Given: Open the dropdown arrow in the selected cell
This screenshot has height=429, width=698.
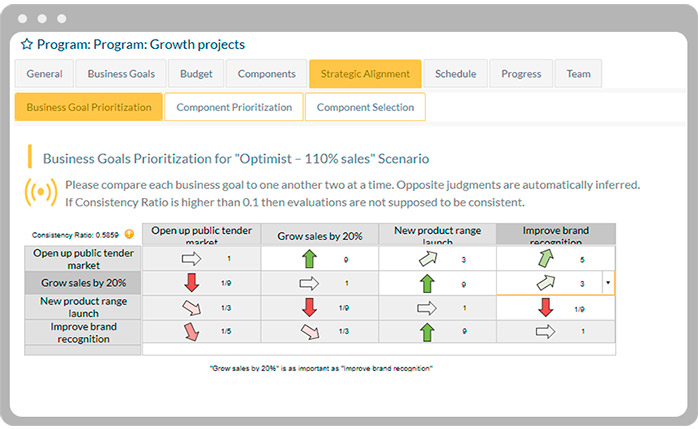Looking at the screenshot, I should (609, 284).
